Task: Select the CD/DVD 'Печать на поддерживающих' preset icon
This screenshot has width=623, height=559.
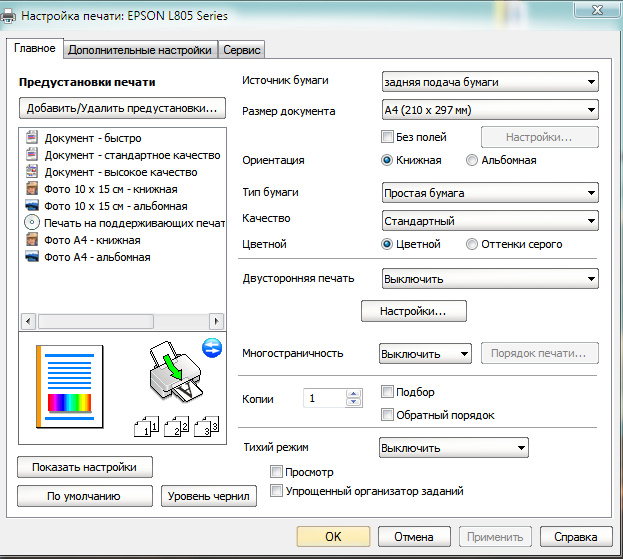Action: click(31, 223)
